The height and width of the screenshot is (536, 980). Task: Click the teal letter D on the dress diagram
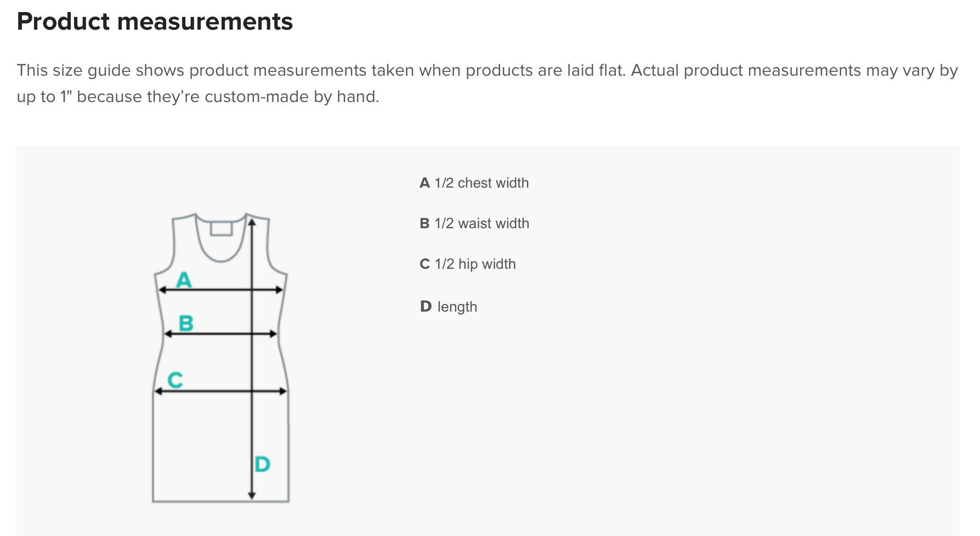(x=262, y=464)
